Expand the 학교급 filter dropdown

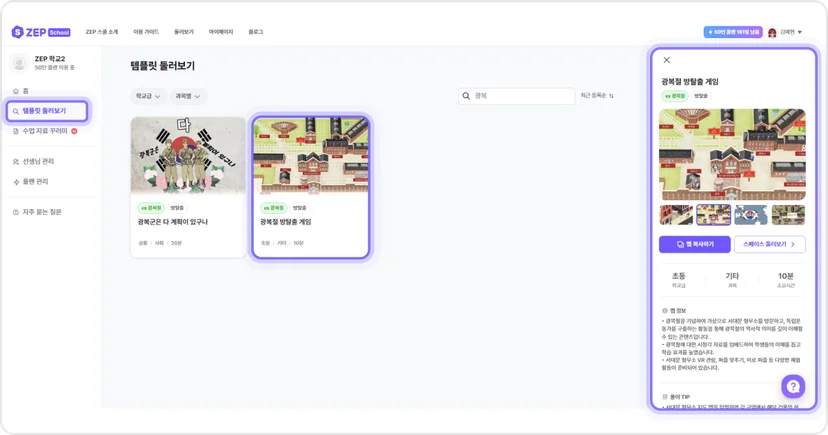[x=148, y=96]
